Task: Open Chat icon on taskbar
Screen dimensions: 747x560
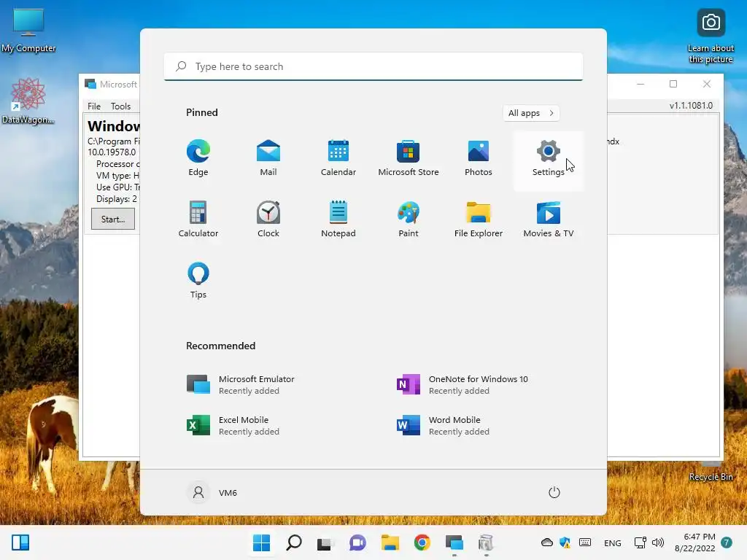Action: pos(357,542)
